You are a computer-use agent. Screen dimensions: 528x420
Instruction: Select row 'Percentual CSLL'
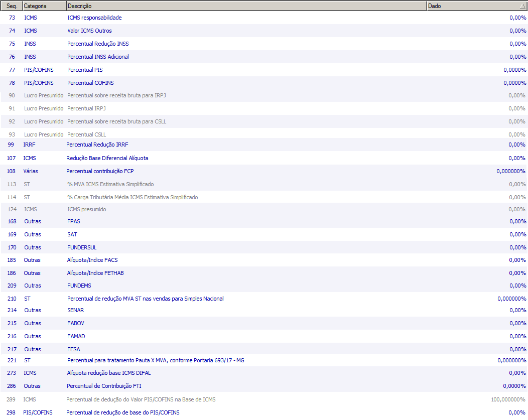pyautogui.click(x=264, y=134)
